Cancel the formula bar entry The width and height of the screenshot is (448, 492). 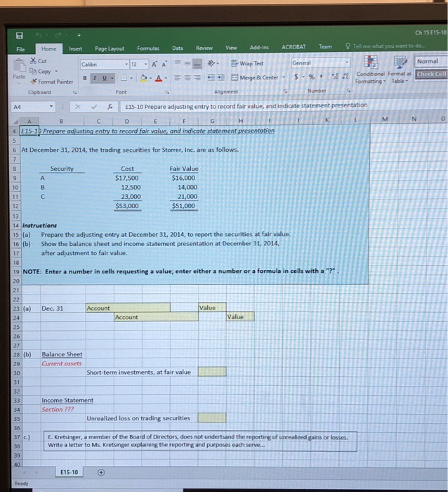click(78, 107)
